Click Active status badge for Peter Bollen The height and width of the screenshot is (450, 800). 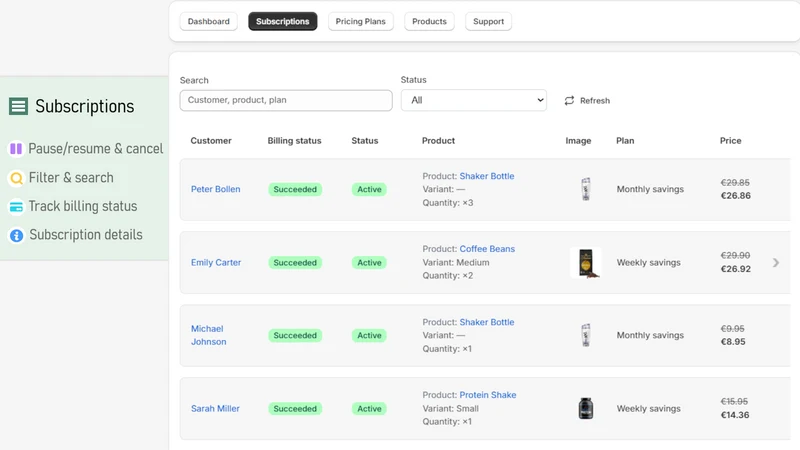tap(369, 189)
